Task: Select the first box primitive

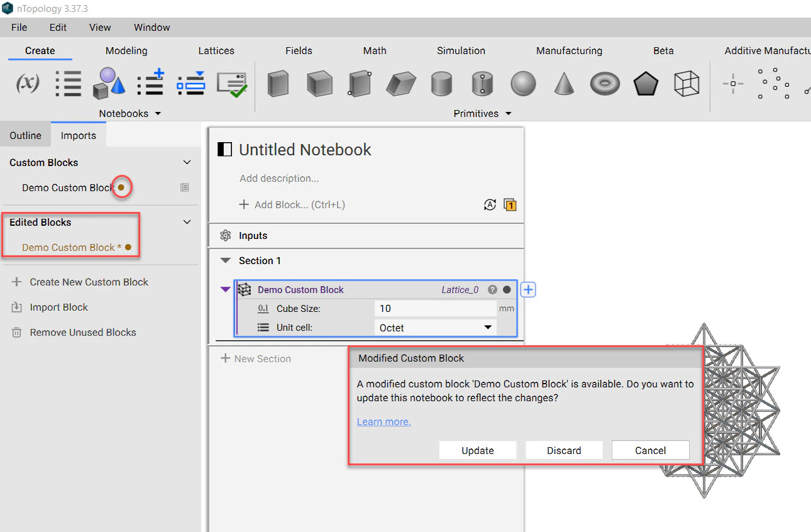Action: point(278,83)
